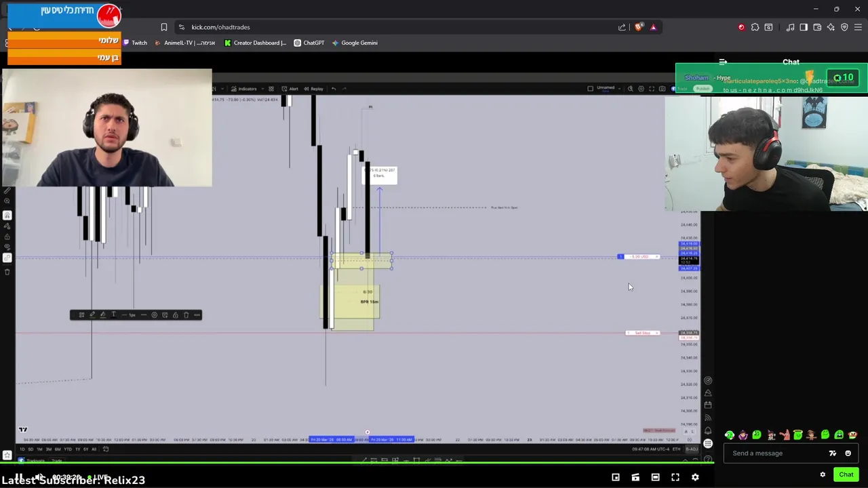The width and height of the screenshot is (868, 488).
Task: Open the Brave Wallet icon
Action: (x=817, y=27)
